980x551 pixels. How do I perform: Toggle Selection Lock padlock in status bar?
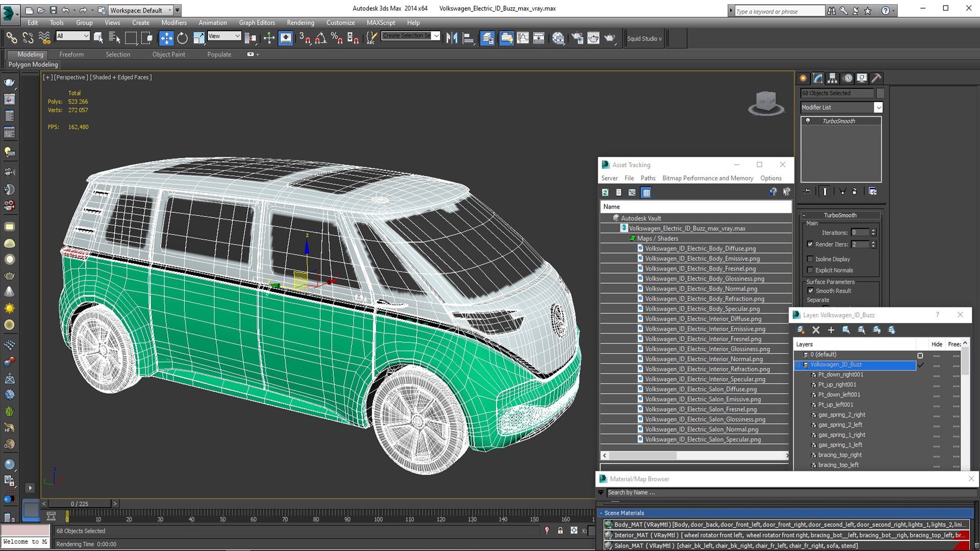(x=560, y=531)
